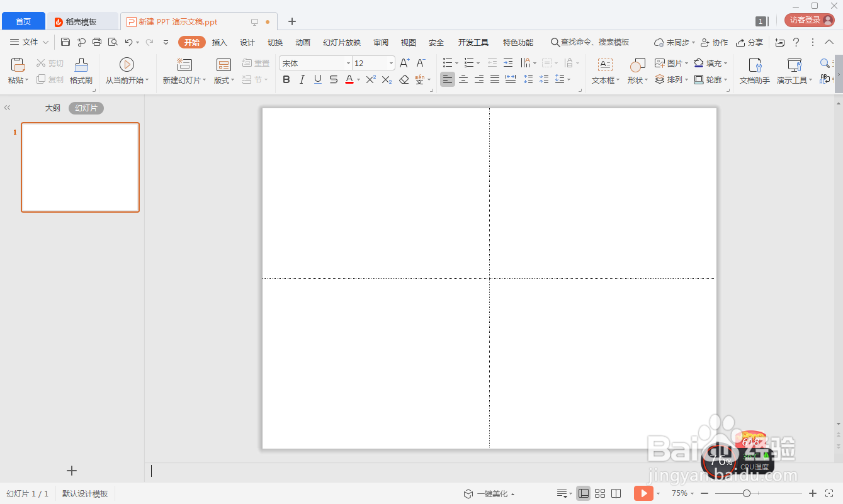Open the font name dropdown (宋体)

coord(348,63)
